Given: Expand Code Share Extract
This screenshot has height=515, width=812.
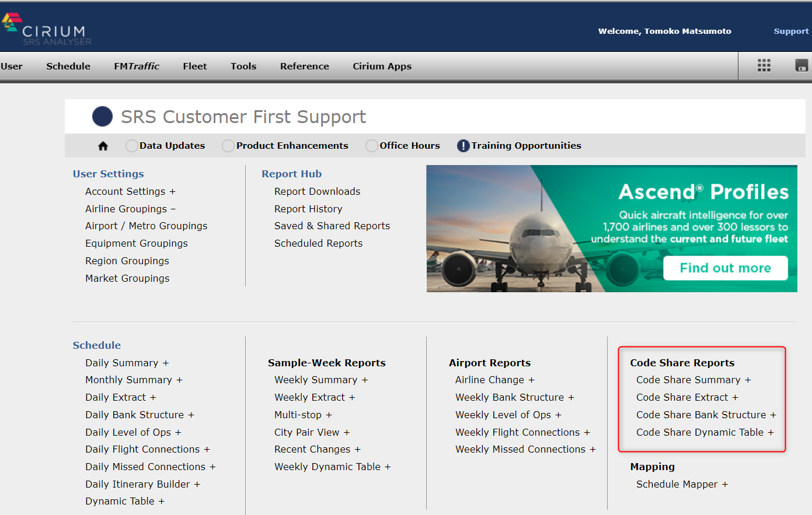Looking at the screenshot, I should (x=687, y=397).
